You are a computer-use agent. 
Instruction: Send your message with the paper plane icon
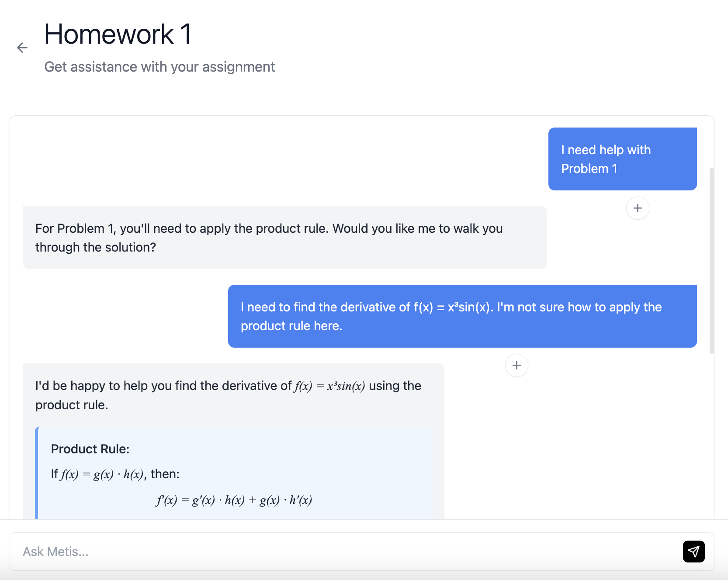pos(693,551)
